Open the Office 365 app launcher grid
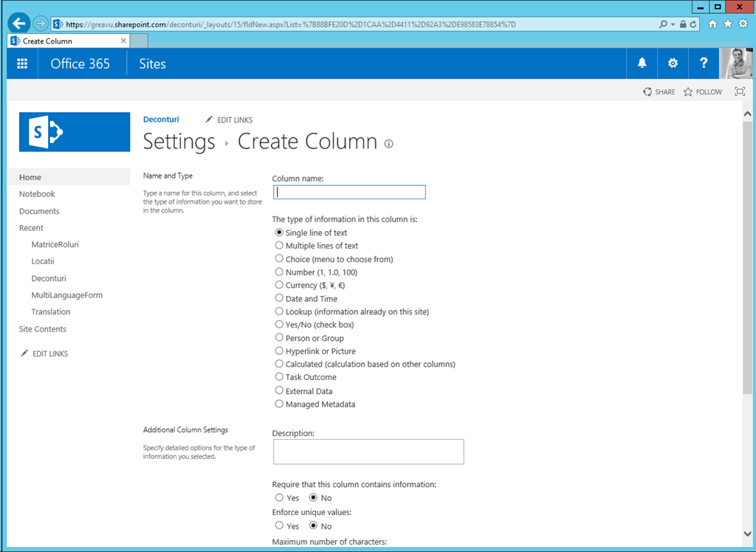 coord(22,63)
